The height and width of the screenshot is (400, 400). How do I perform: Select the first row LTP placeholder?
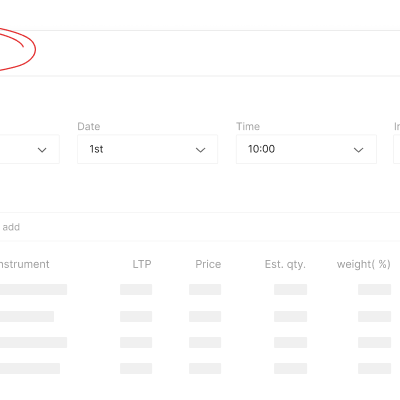136,289
